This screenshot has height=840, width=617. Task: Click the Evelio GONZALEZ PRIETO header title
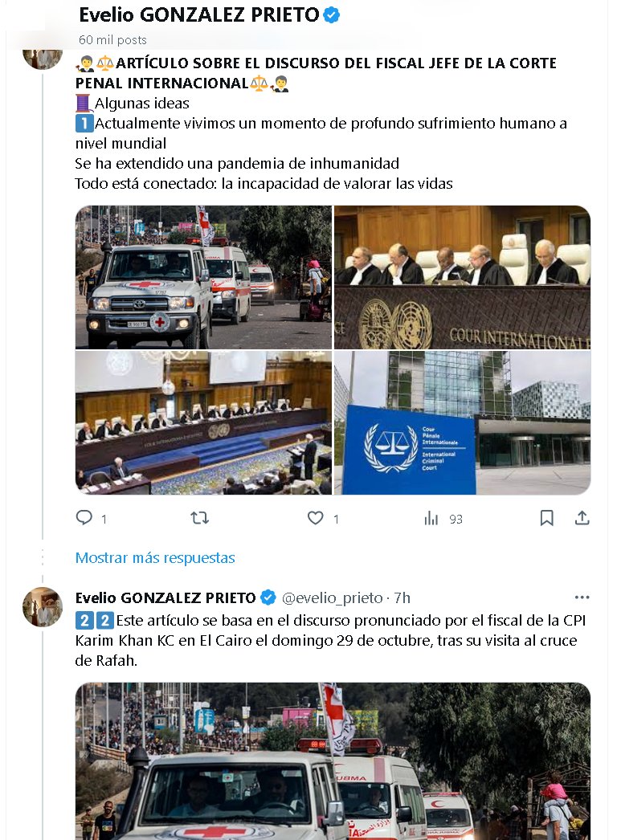coord(199,15)
